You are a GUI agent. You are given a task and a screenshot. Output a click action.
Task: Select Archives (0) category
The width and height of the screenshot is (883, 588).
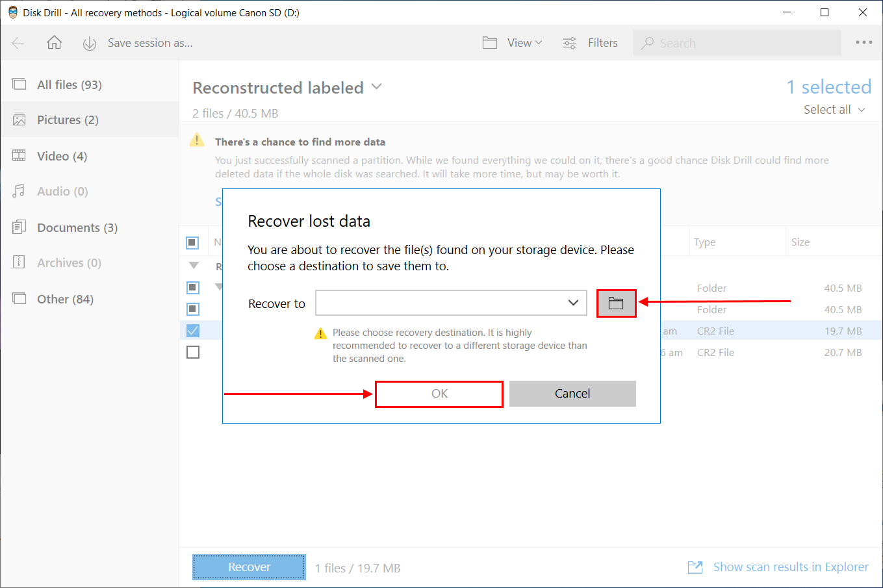click(x=90, y=262)
